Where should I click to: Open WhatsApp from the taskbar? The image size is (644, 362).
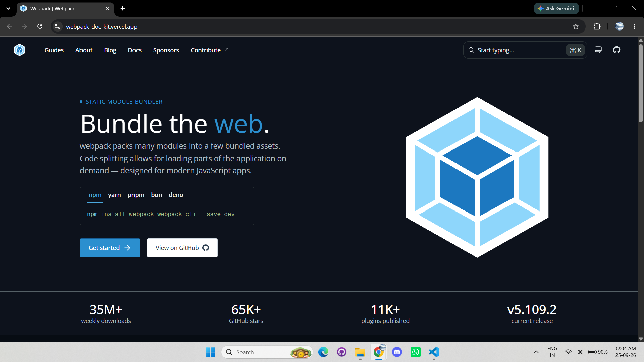pos(416,352)
